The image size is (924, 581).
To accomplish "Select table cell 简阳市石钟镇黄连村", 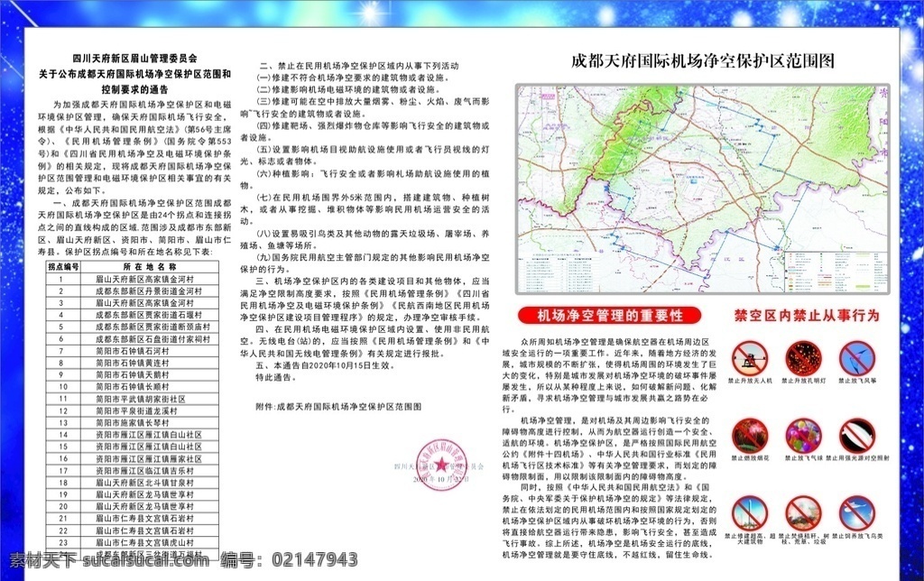I will click(150, 363).
